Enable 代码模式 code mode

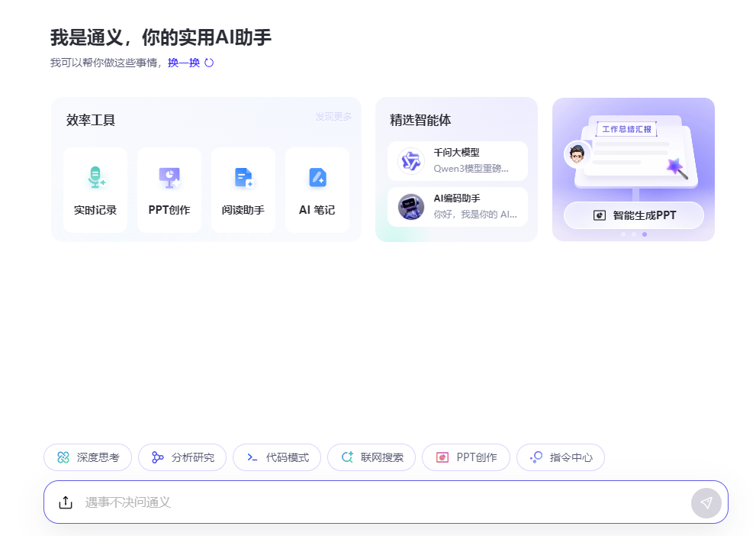tap(277, 457)
